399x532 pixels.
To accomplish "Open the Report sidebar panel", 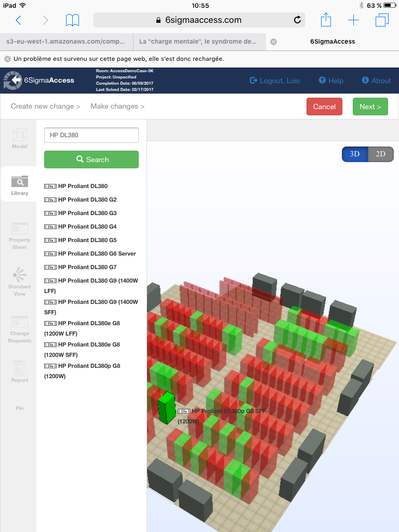I will pyautogui.click(x=20, y=372).
